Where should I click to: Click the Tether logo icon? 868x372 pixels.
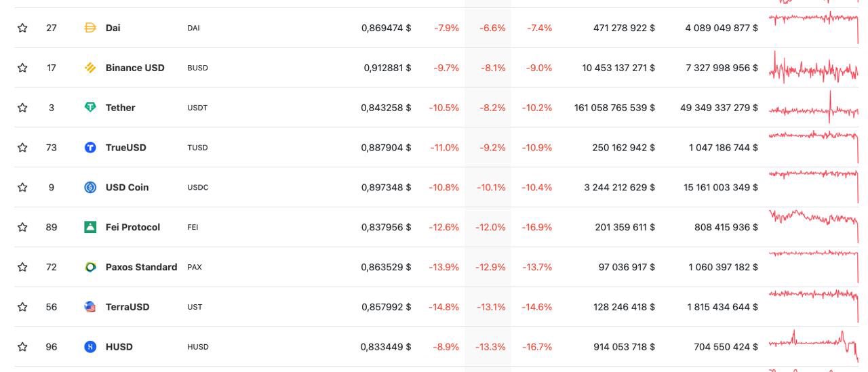pos(90,108)
